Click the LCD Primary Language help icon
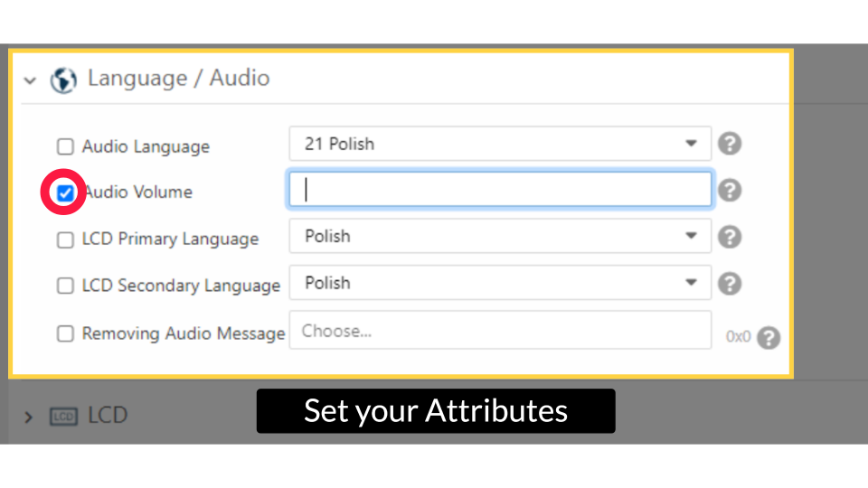Image resolution: width=868 pixels, height=488 pixels. pyautogui.click(x=730, y=237)
